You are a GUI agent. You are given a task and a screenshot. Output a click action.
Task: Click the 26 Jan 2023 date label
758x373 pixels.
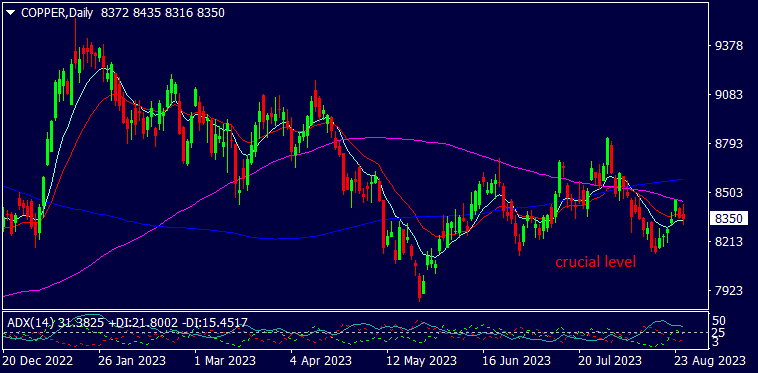coord(132,360)
